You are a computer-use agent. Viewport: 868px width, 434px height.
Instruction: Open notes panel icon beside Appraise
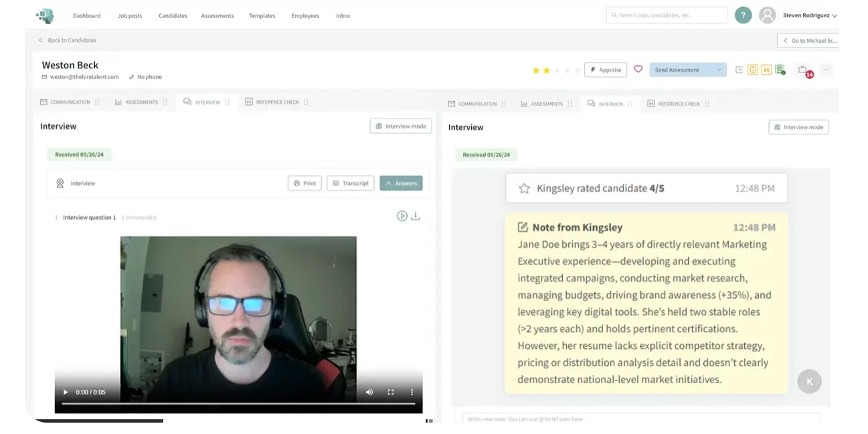pyautogui.click(x=738, y=69)
